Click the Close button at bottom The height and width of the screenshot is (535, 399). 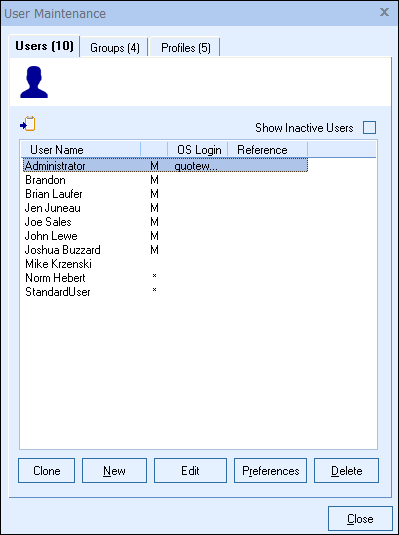tap(360, 519)
